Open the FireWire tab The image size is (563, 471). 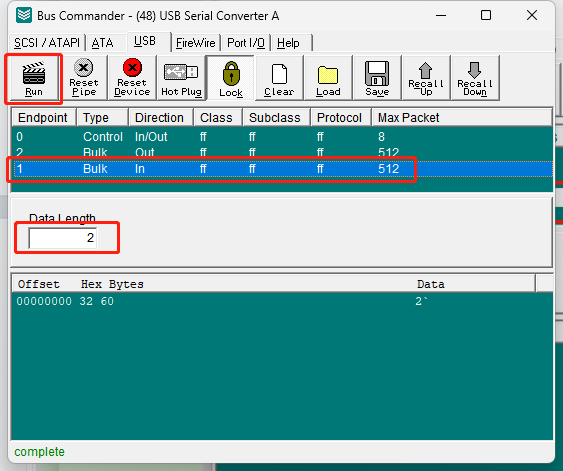pos(195,43)
